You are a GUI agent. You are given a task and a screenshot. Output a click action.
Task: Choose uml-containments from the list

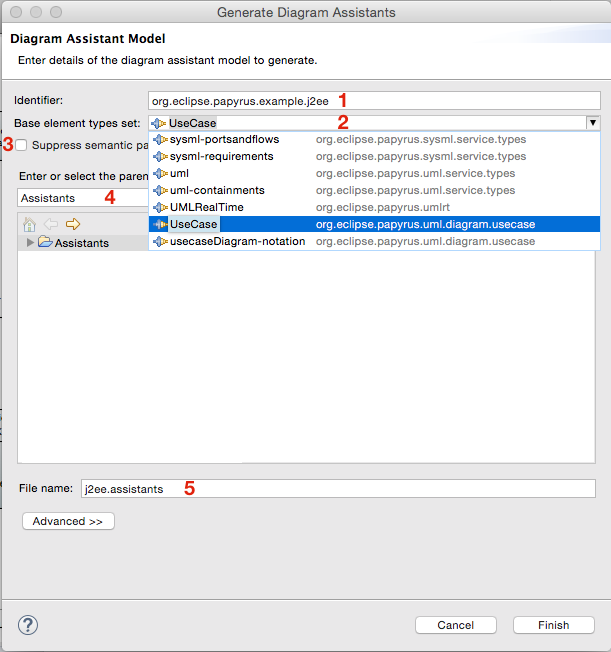[374, 190]
